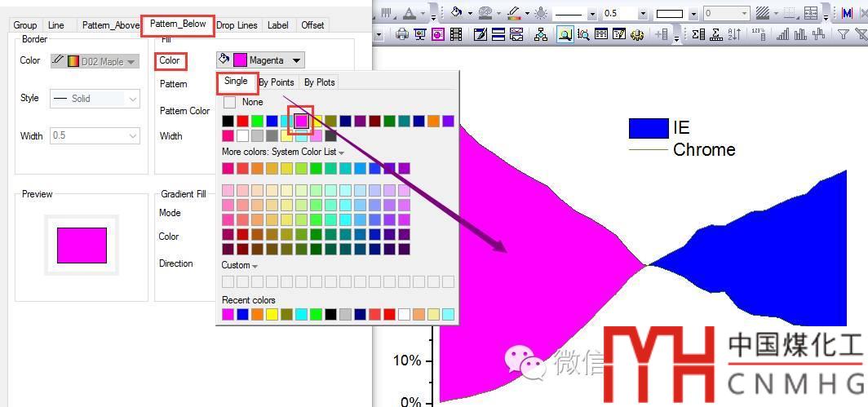Open the Pattern_Above tab
The height and width of the screenshot is (407, 868).
111,25
